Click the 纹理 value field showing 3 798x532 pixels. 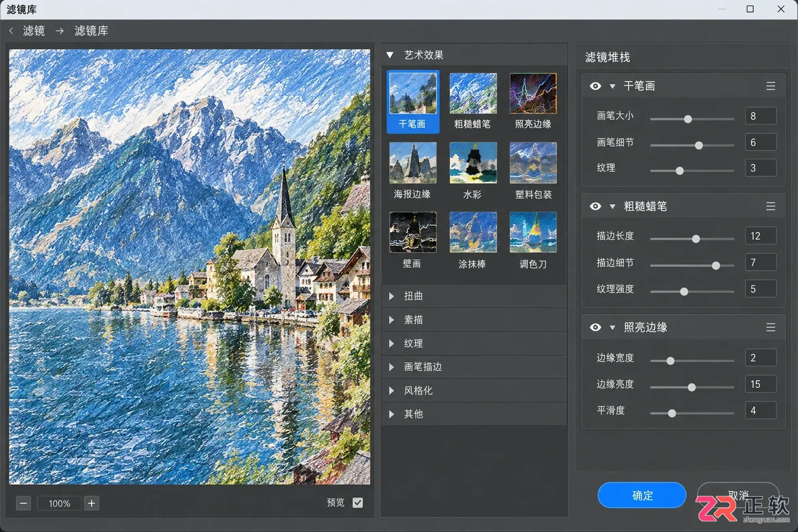[x=761, y=168]
